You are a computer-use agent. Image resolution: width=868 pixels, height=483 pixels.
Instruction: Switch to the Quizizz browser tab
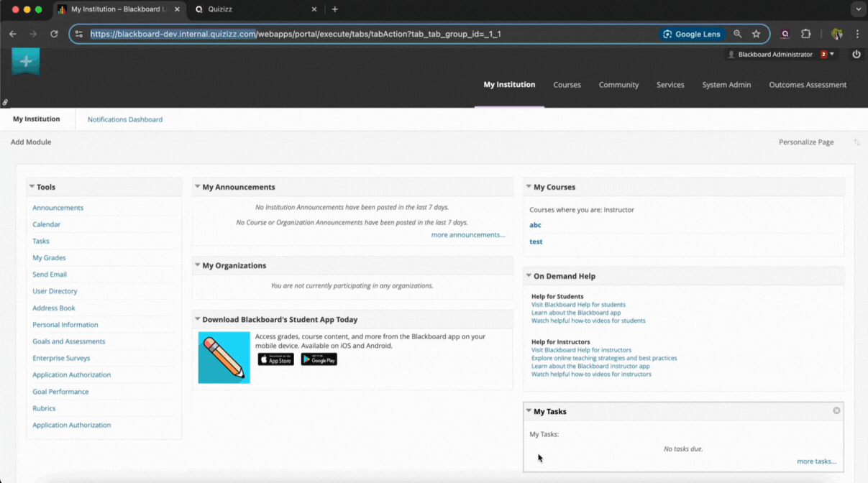[x=256, y=9]
